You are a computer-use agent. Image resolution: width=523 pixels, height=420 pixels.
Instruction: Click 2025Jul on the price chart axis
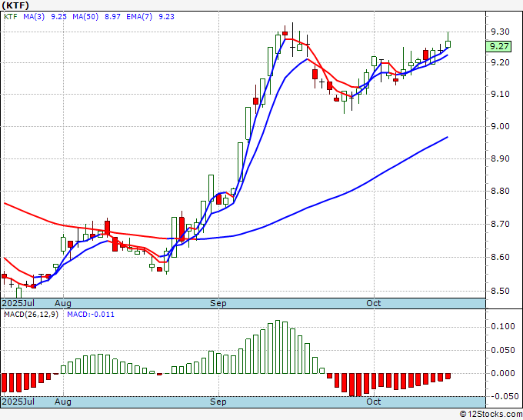[18, 303]
